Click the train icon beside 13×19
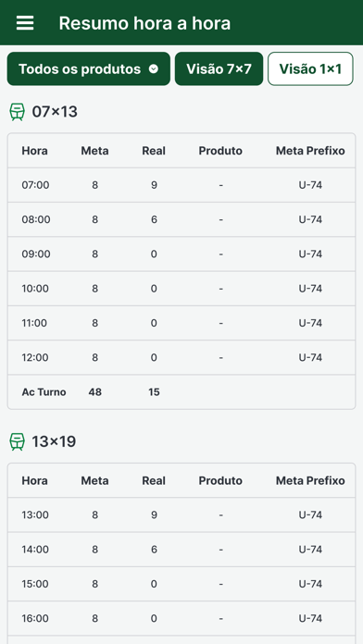 (17, 442)
